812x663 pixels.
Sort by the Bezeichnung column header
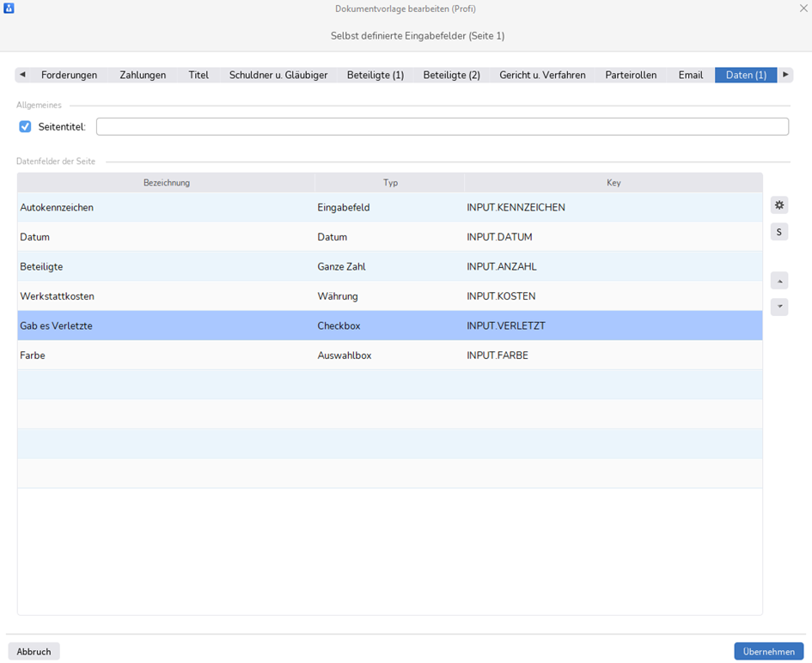(x=166, y=183)
